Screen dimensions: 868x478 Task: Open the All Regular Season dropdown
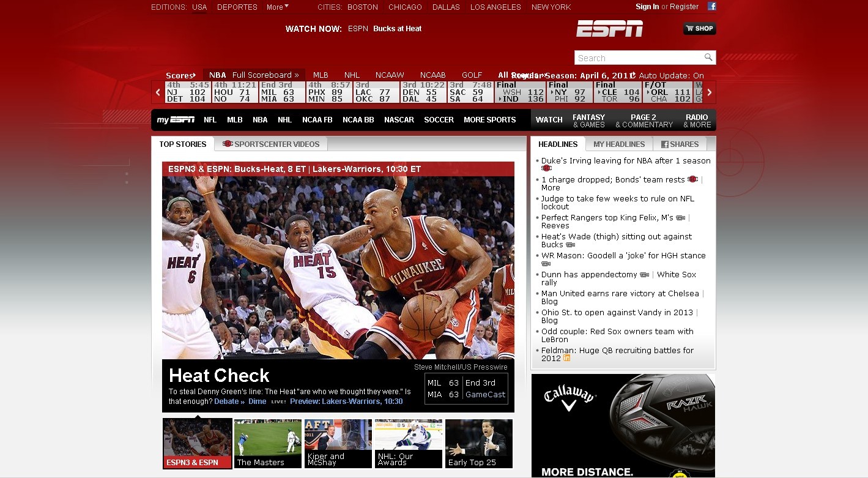[523, 75]
